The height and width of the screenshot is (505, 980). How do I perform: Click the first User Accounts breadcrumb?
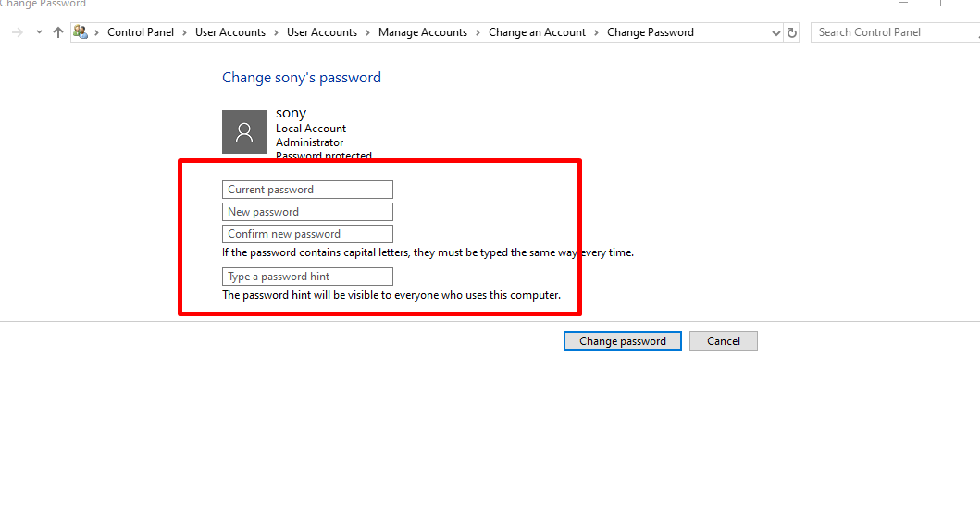point(230,31)
